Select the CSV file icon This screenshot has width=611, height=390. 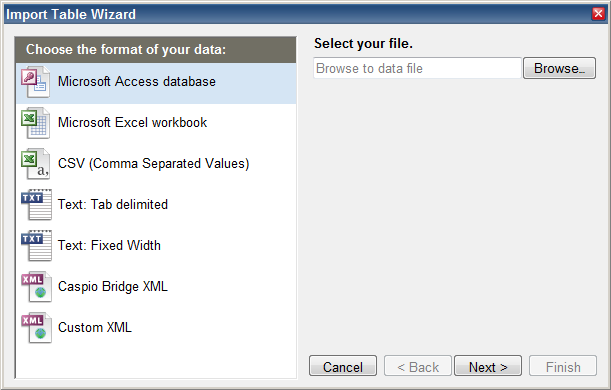click(36, 164)
